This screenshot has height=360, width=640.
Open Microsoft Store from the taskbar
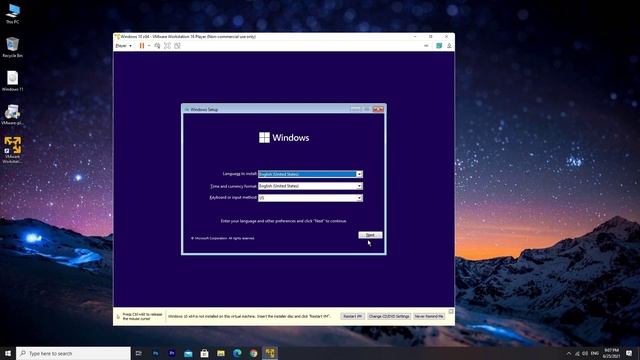(204, 353)
